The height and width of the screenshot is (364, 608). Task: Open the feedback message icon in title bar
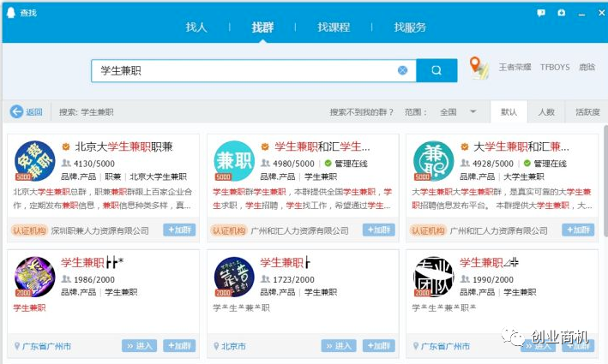click(x=541, y=13)
